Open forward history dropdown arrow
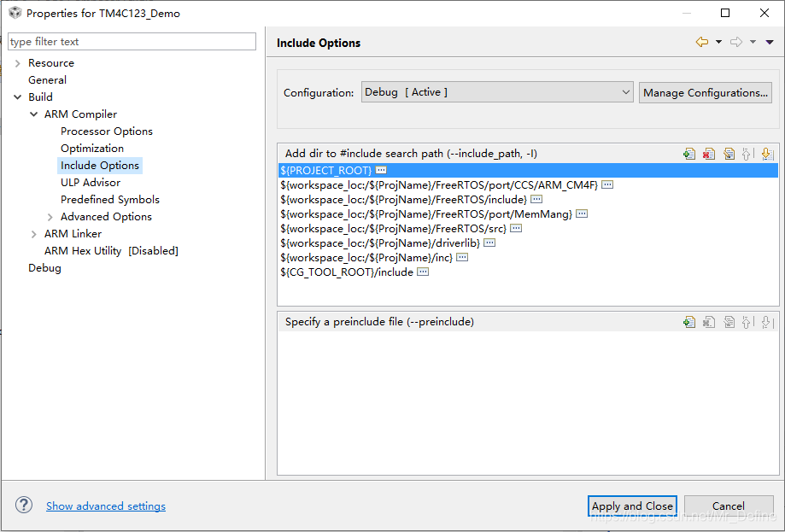 753,42
